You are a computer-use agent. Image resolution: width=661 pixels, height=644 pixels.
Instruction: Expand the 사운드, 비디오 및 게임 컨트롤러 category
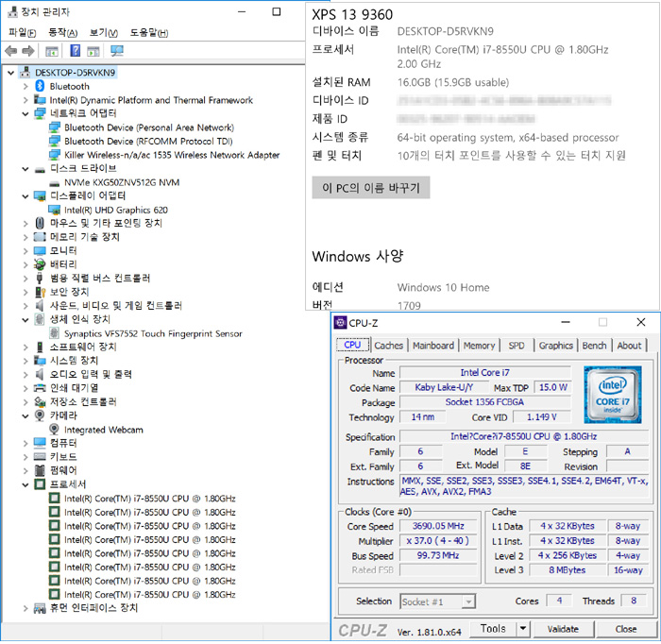click(25, 306)
